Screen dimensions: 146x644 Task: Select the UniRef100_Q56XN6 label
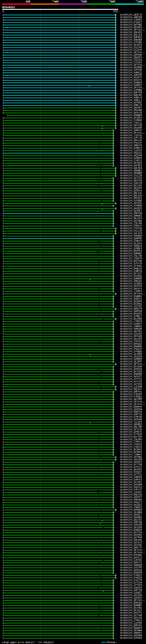(x=131, y=110)
